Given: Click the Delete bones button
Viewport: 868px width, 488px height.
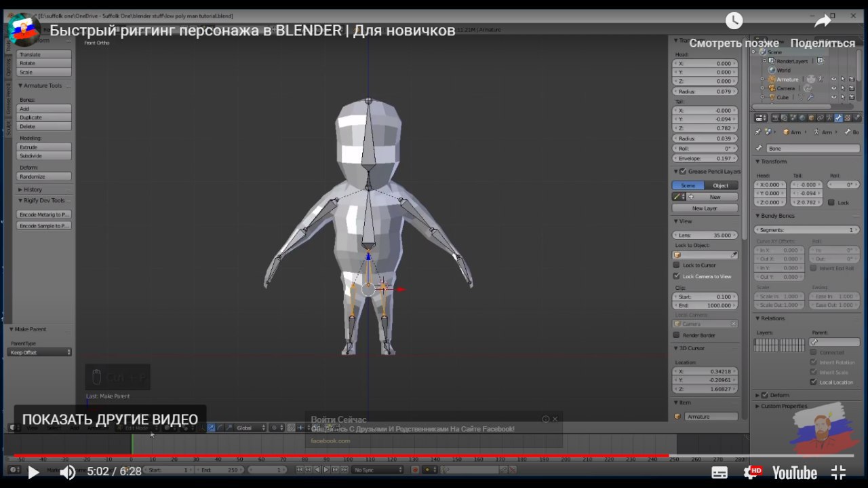Looking at the screenshot, I should click(44, 126).
